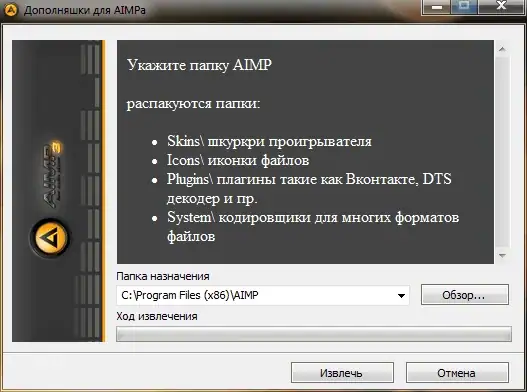Click the Ход извлечения label
This screenshot has height=392, width=527.
coord(157,316)
